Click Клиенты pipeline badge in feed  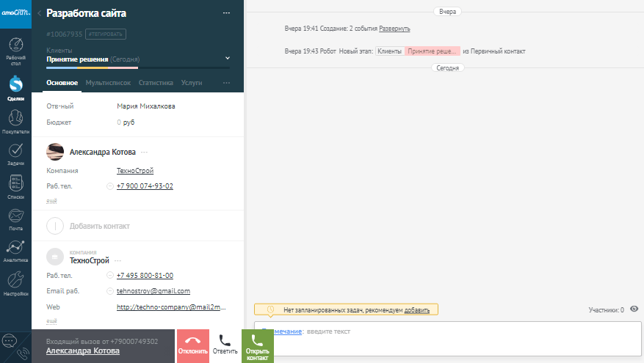point(390,51)
